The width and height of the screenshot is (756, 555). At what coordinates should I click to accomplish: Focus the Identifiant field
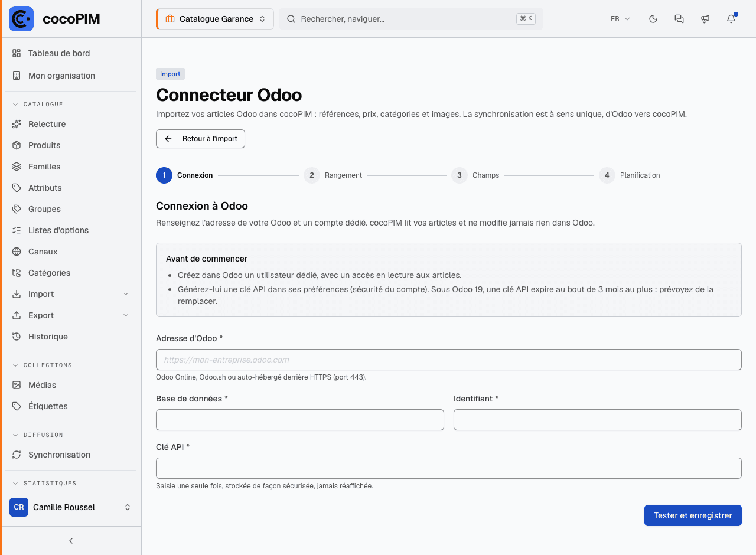pos(598,420)
